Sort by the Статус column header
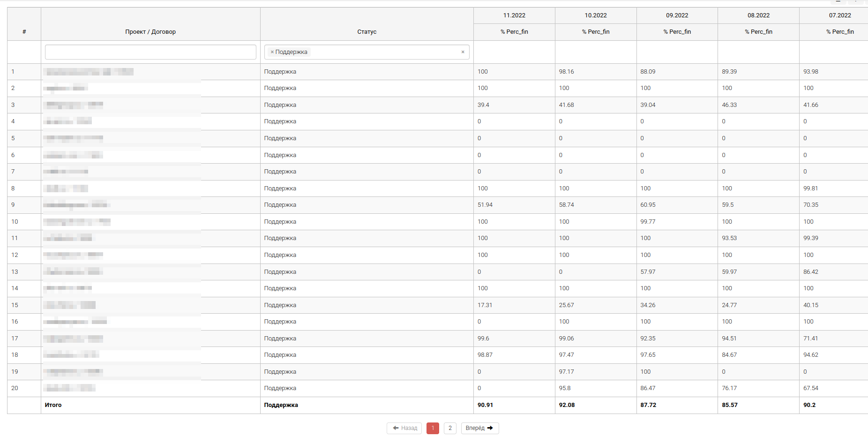This screenshot has height=437, width=868. pyautogui.click(x=367, y=32)
